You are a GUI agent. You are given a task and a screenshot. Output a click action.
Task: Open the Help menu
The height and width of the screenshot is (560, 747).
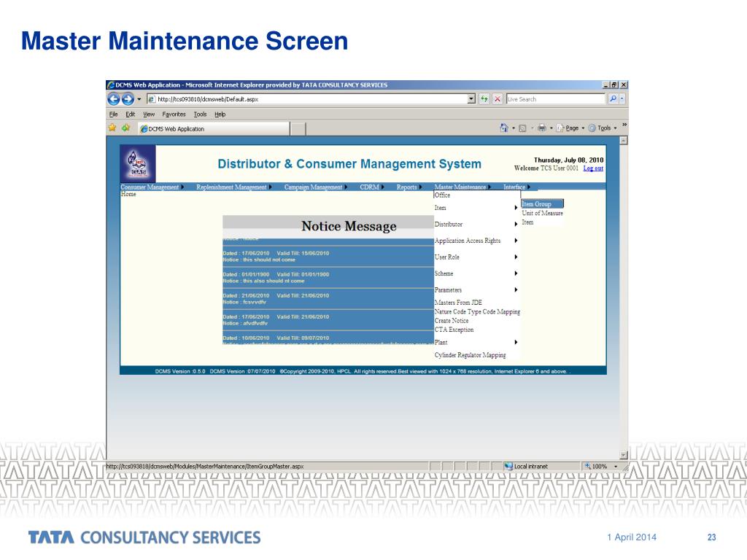[x=220, y=114]
